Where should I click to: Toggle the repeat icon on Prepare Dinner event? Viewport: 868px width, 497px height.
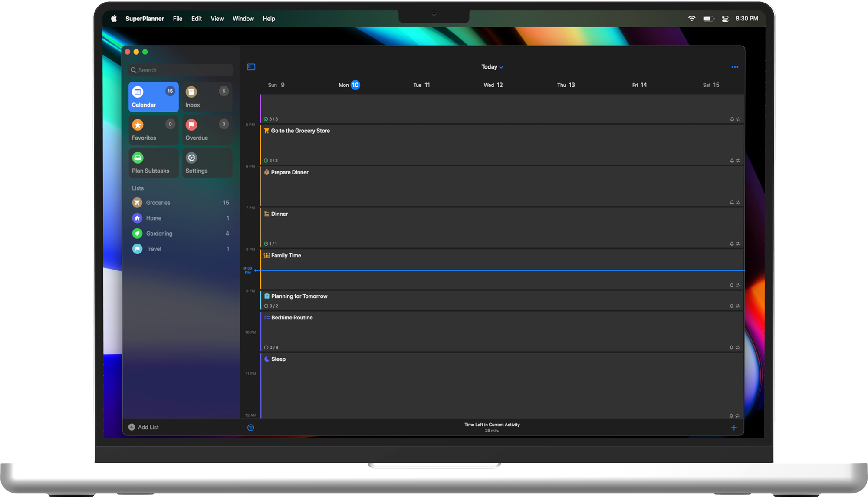pyautogui.click(x=738, y=202)
